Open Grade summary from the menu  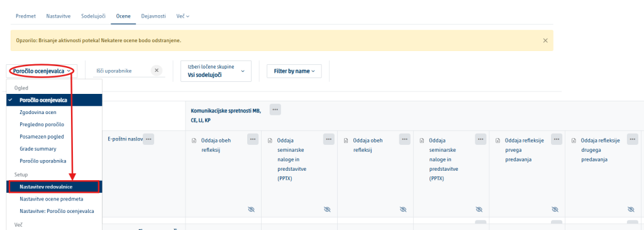[x=54, y=149]
